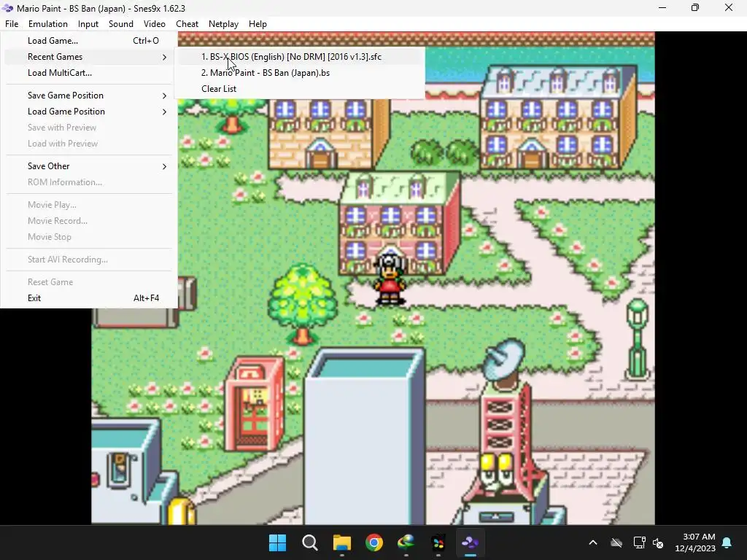Click the Snes9x taskbar icon

471,542
